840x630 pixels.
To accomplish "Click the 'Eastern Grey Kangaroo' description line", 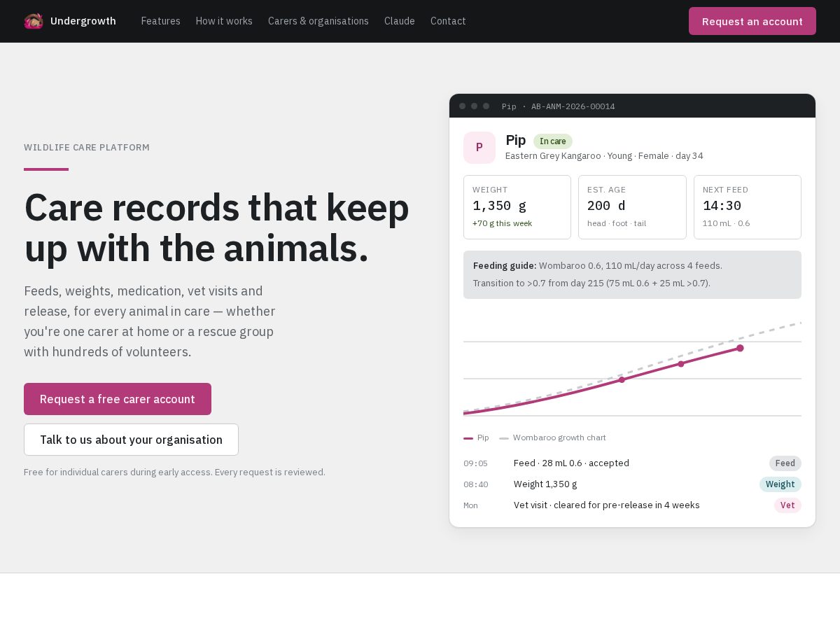I will pos(604,155).
